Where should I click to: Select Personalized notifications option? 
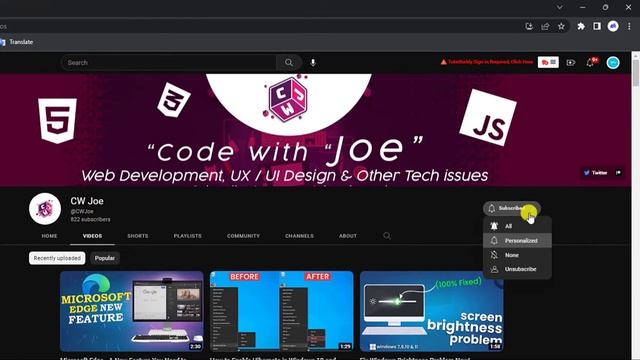[517, 240]
